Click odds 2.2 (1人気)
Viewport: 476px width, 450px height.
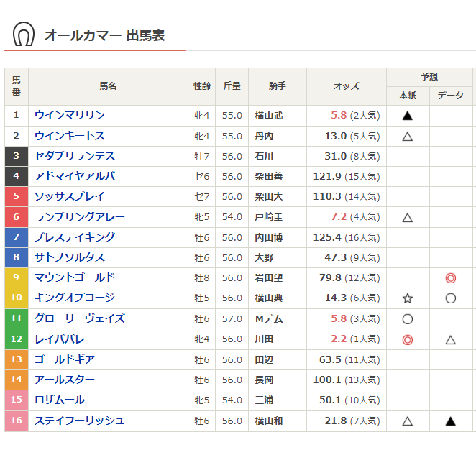coord(355,339)
